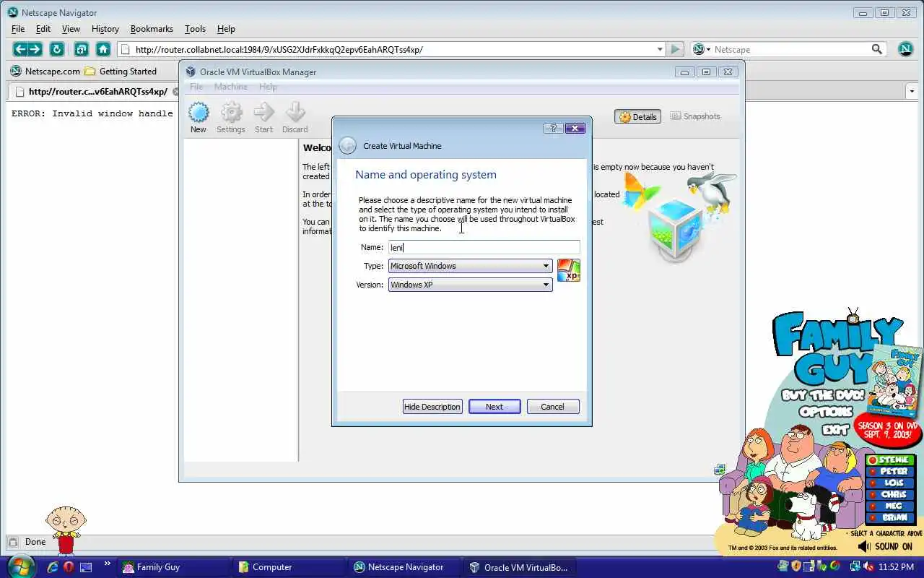Go to Netscape Home page

click(x=103, y=49)
